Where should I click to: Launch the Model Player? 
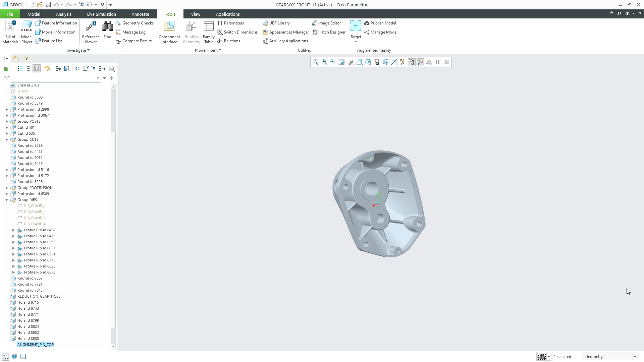coord(26,32)
